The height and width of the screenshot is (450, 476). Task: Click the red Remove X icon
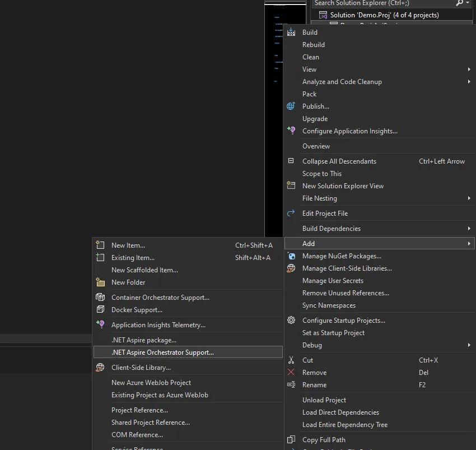click(x=291, y=373)
